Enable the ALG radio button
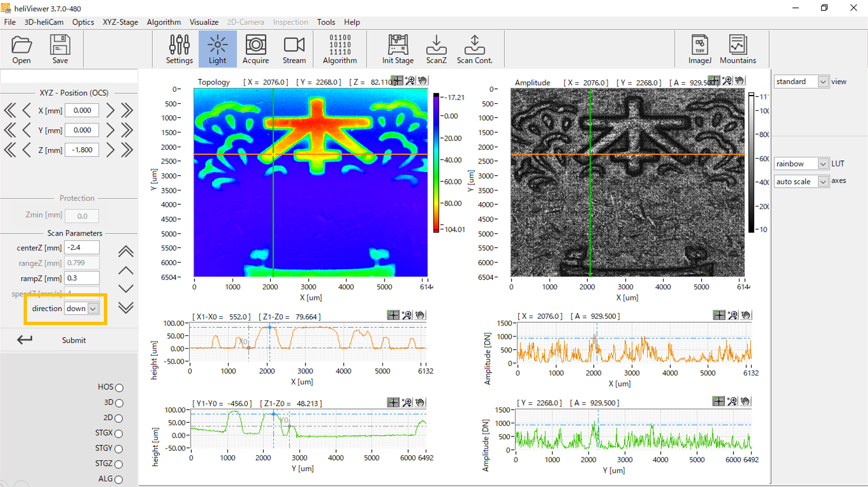Image resolution: width=868 pixels, height=487 pixels. coord(119,479)
